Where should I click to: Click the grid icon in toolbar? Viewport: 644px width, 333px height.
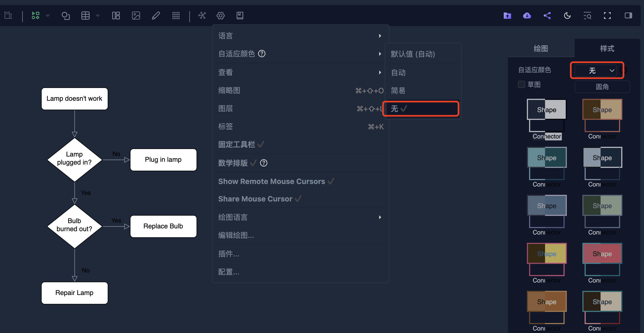176,16
